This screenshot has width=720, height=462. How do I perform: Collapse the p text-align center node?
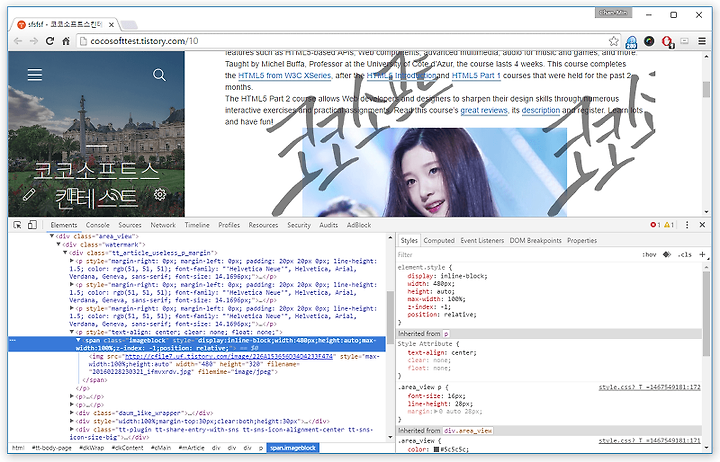[72, 332]
